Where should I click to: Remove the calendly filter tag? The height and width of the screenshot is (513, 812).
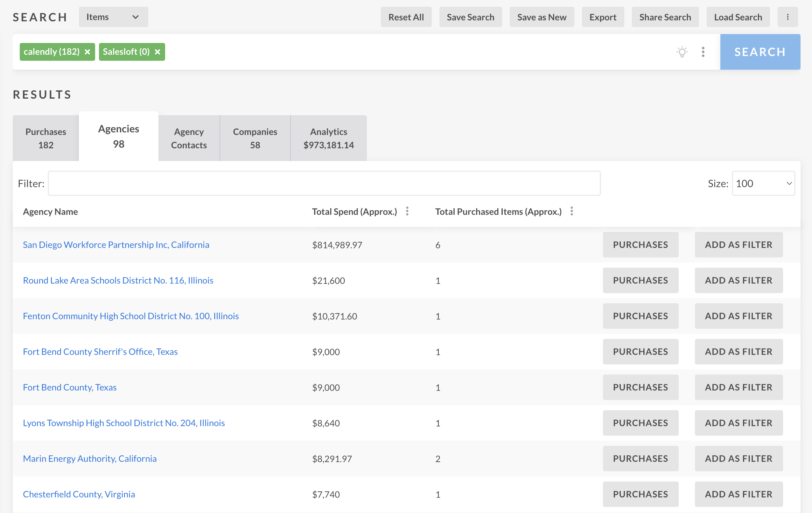point(87,52)
